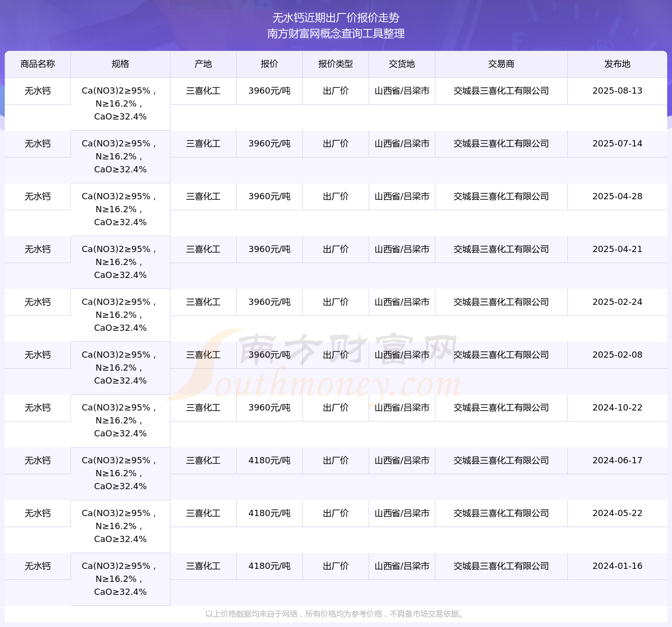Click the 交易商 column header

coord(501,64)
